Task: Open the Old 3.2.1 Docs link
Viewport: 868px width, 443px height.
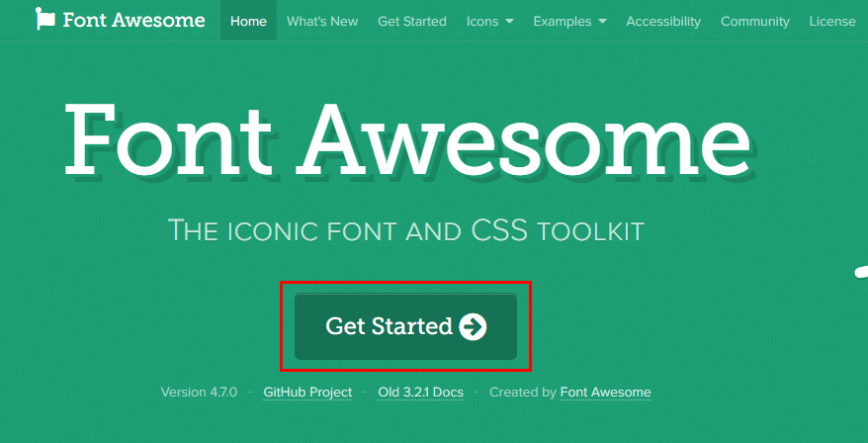Action: tap(421, 392)
